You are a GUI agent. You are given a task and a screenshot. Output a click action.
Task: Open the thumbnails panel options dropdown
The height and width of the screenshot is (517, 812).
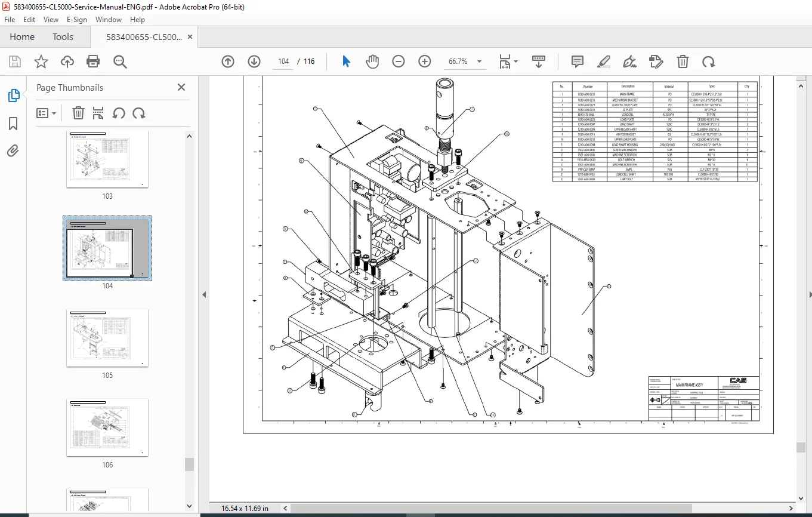click(47, 113)
